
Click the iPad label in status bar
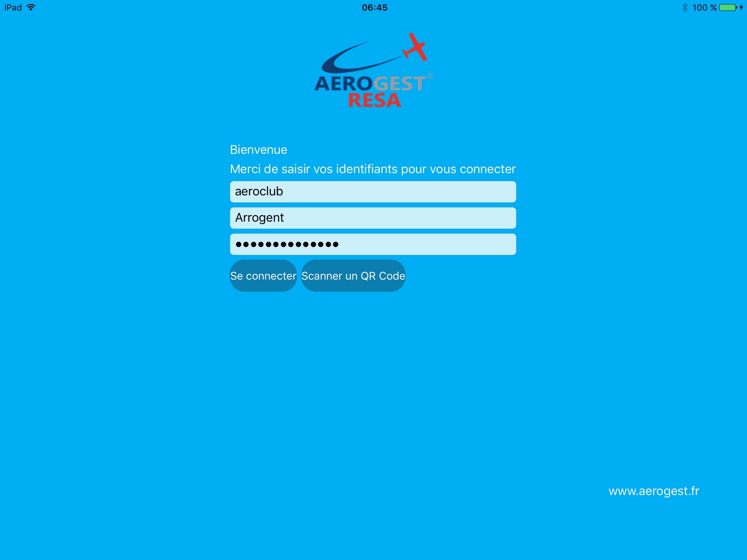coord(14,7)
